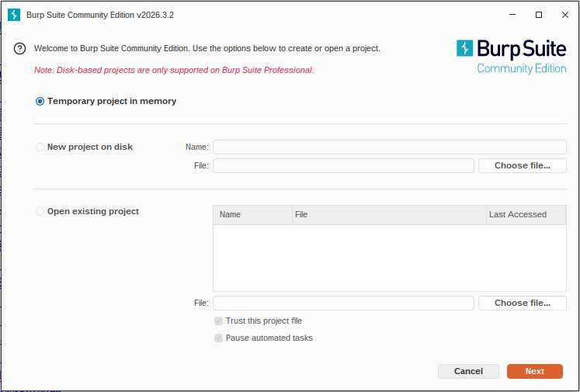This screenshot has height=392, width=580.
Task: Click the Next button
Action: 535,371
